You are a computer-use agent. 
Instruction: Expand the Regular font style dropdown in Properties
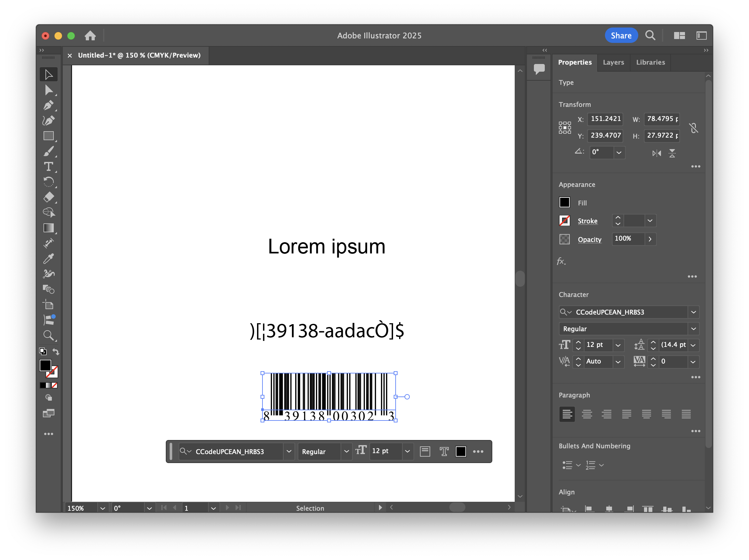[693, 328]
